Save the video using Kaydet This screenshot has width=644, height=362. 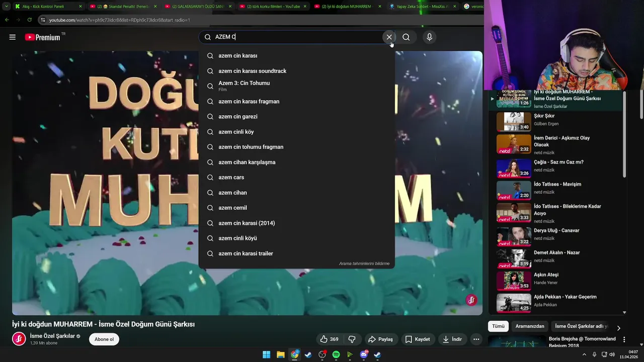pyautogui.click(x=418, y=339)
